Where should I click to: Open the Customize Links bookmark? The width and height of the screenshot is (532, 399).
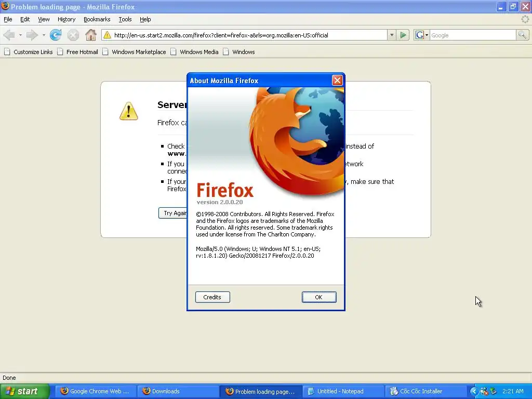[29, 52]
